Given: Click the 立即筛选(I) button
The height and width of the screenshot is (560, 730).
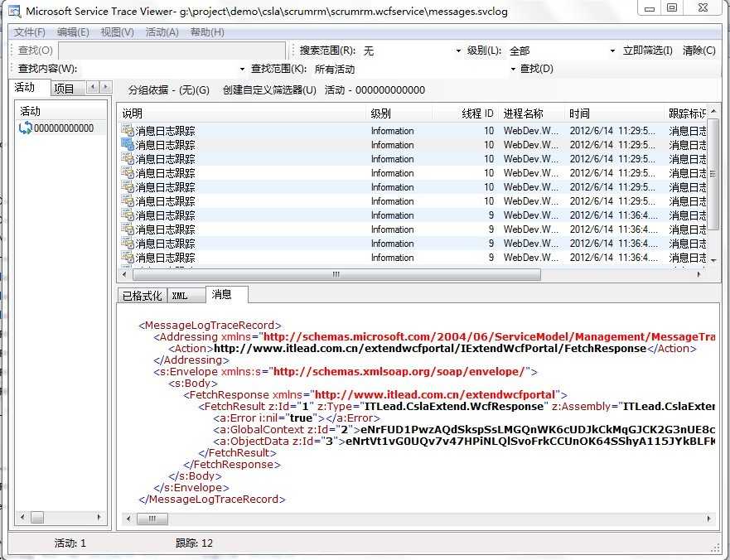Looking at the screenshot, I should click(648, 51).
